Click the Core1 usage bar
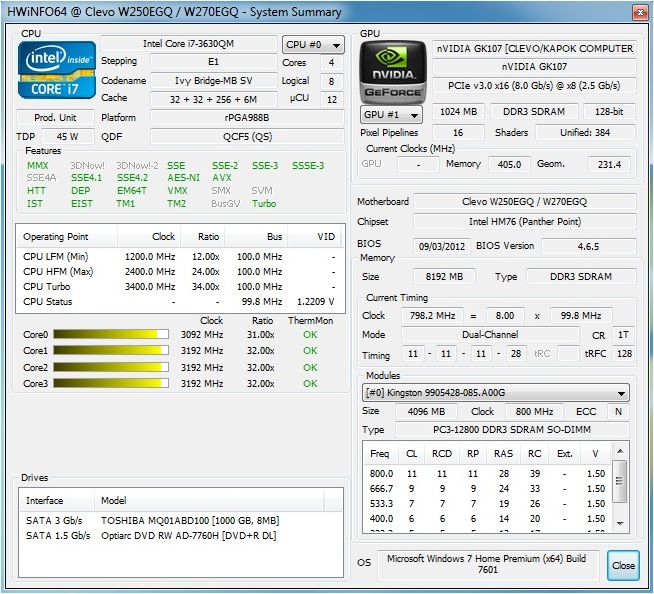This screenshot has width=654, height=594. (111, 350)
